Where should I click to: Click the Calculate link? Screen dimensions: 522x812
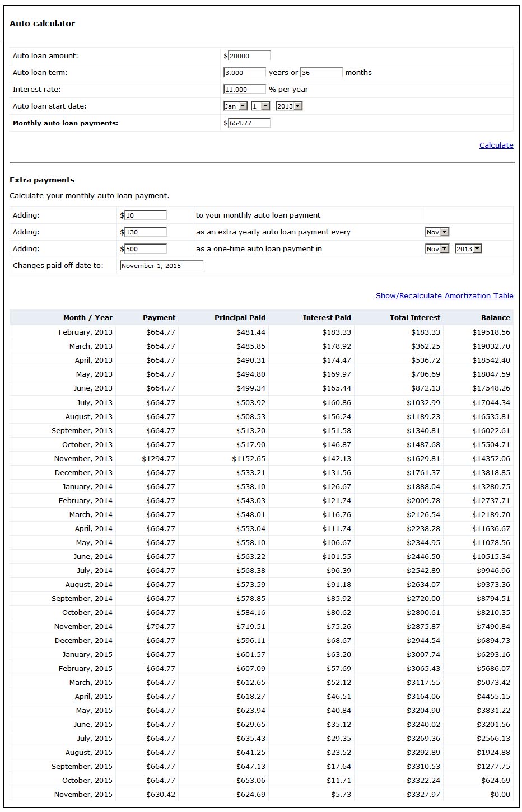click(x=496, y=145)
